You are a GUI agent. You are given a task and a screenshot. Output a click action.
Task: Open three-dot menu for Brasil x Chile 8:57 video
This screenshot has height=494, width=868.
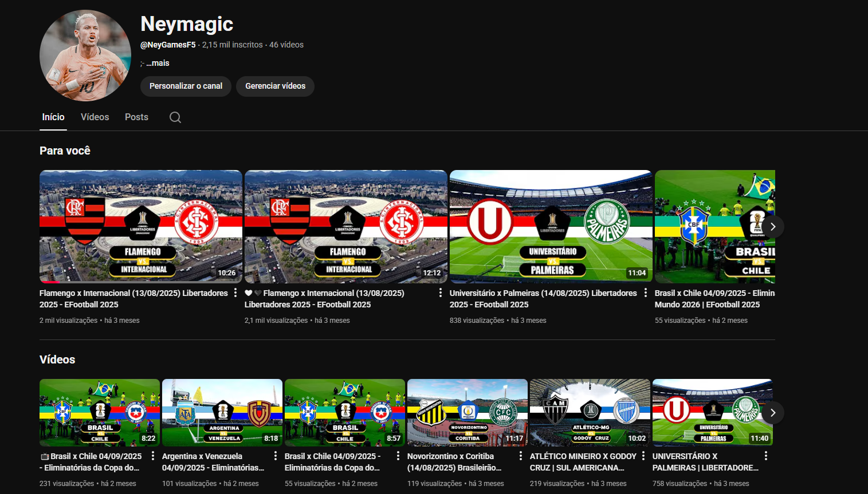tap(398, 456)
